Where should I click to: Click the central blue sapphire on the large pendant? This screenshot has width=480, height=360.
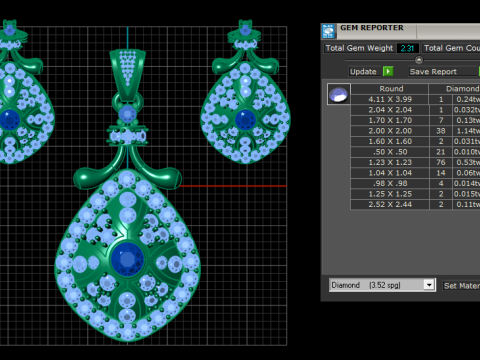(x=127, y=259)
